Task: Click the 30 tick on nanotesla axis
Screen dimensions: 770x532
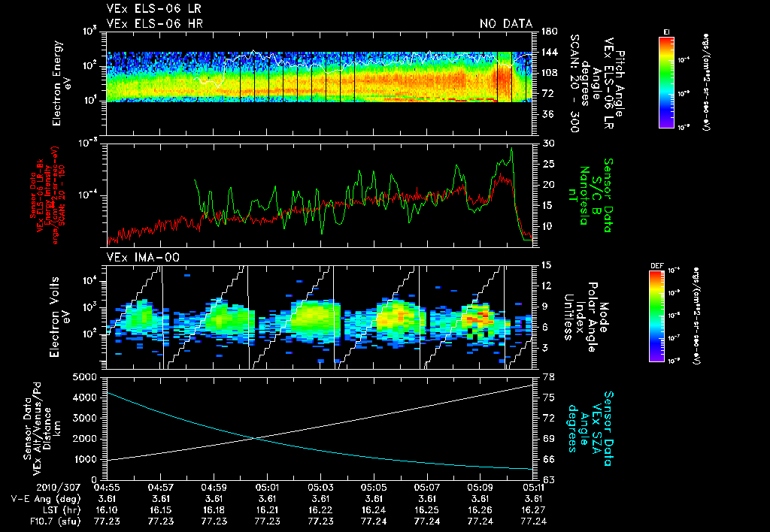Action: coord(548,144)
